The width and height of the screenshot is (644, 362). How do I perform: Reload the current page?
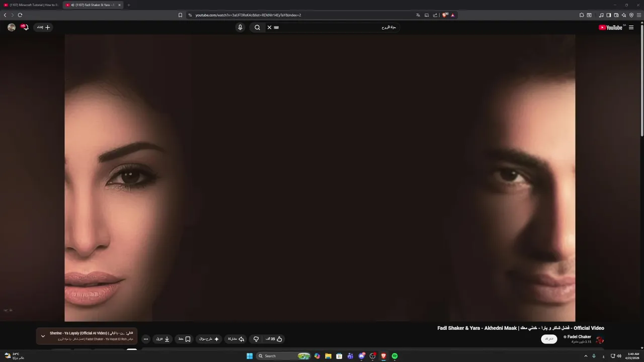click(x=20, y=15)
